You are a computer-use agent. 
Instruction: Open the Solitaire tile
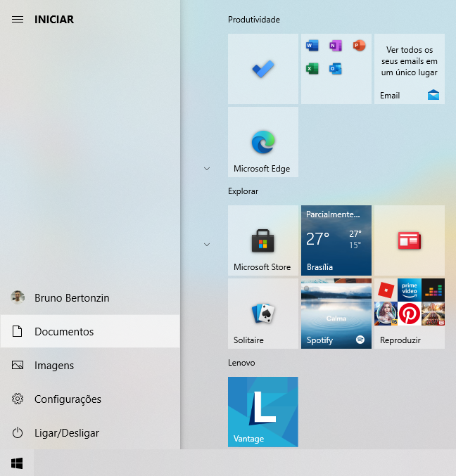coord(263,314)
